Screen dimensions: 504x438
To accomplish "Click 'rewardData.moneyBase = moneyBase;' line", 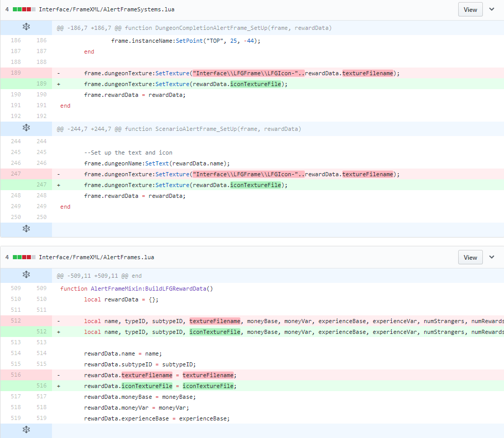I will pyautogui.click(x=140, y=397).
